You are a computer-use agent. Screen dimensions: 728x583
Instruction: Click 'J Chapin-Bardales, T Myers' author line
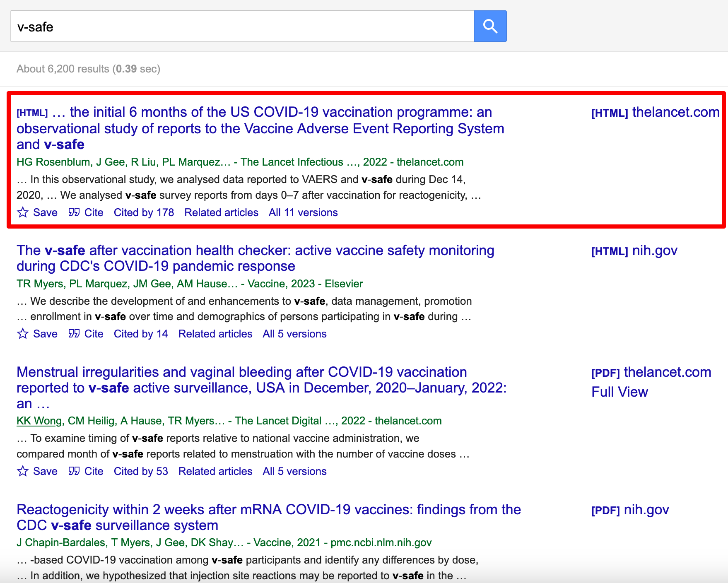pos(224,542)
